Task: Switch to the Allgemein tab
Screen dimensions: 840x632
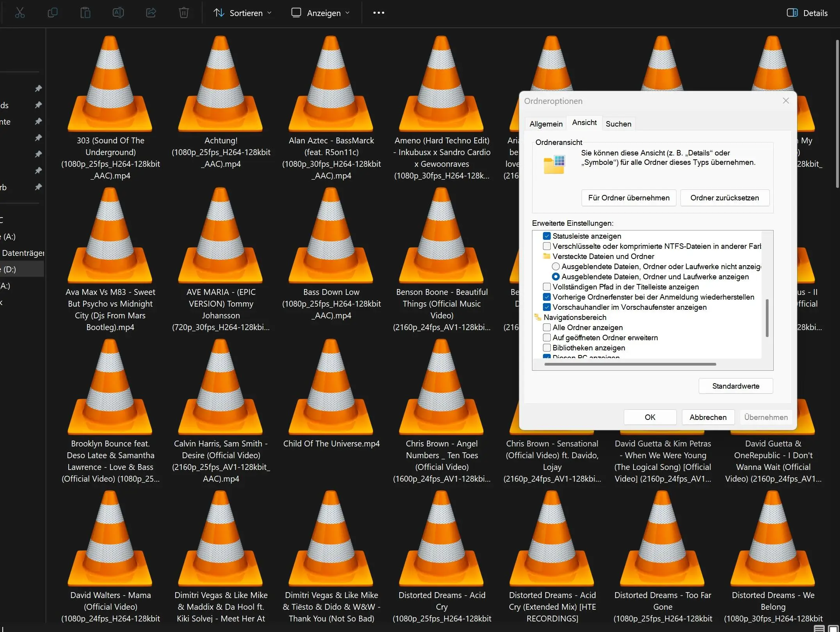Action: click(x=545, y=123)
